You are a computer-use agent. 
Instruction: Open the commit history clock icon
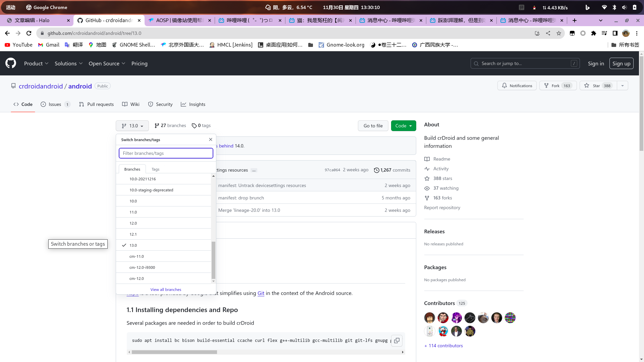[x=377, y=170]
